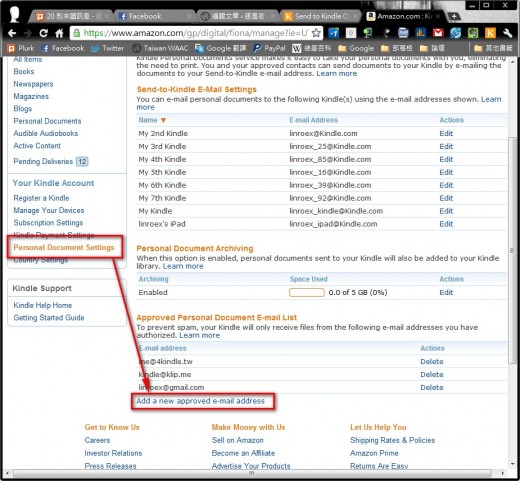The width and height of the screenshot is (520, 481).
Task: Open Pending Deliveries link
Action: click(43, 162)
